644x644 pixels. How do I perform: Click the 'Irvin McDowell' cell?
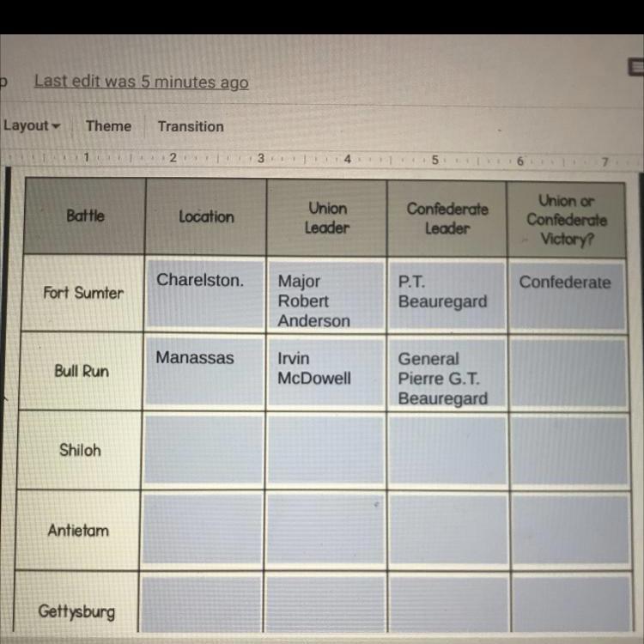pyautogui.click(x=325, y=373)
